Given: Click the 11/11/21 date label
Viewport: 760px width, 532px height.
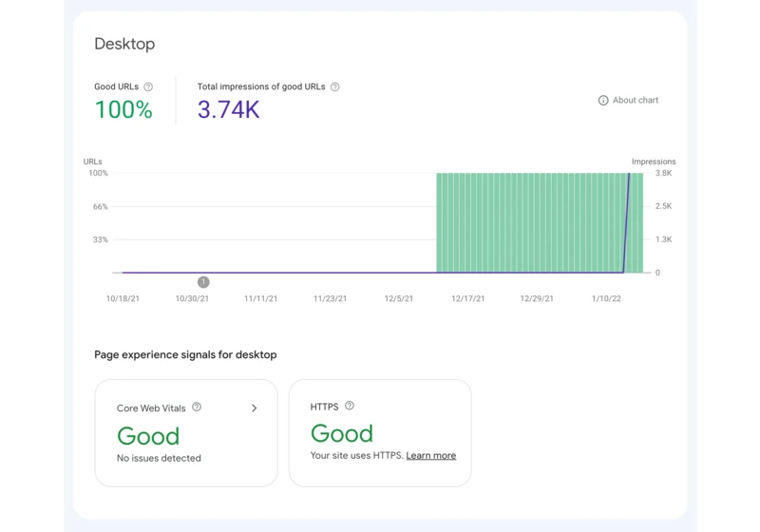Looking at the screenshot, I should tap(260, 298).
